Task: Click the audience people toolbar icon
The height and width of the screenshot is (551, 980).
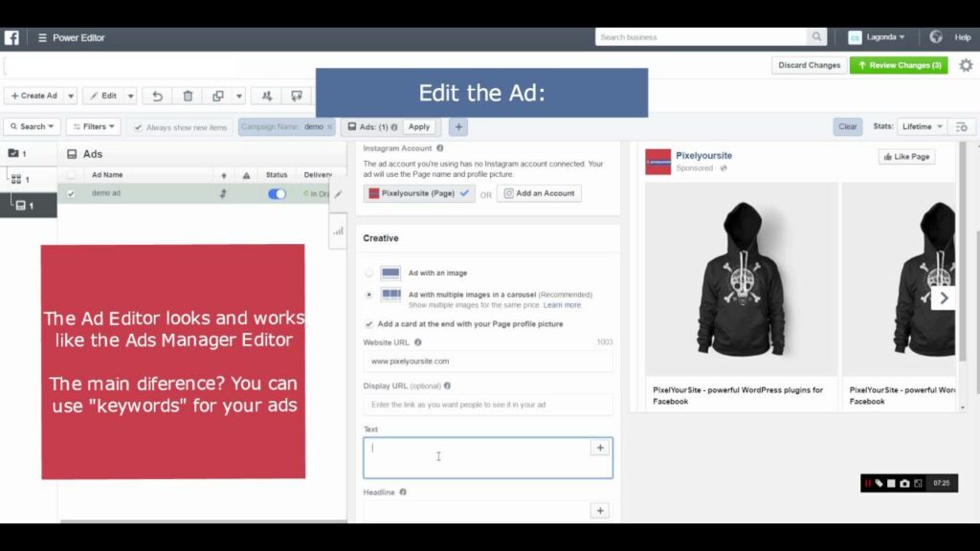Action: pyautogui.click(x=267, y=96)
